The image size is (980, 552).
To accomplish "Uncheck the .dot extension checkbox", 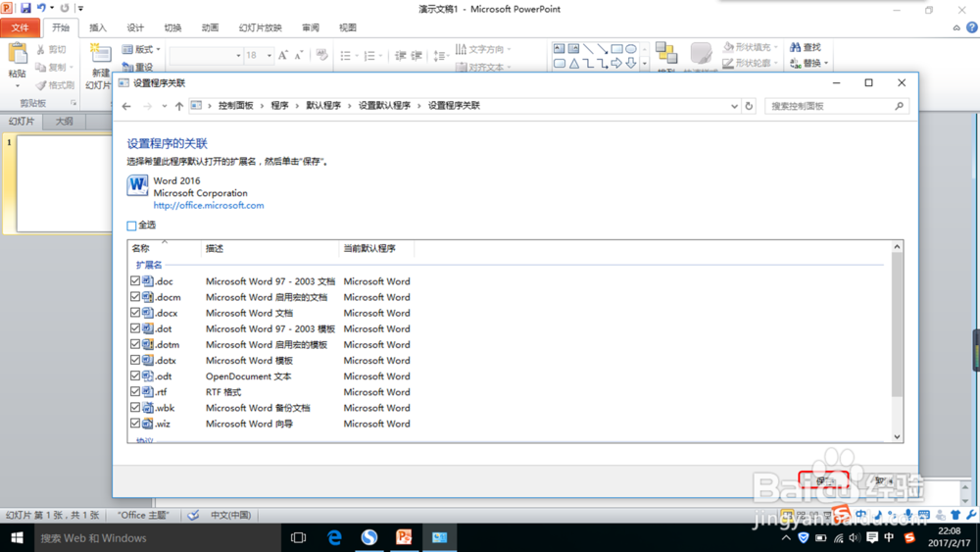I will tap(135, 328).
